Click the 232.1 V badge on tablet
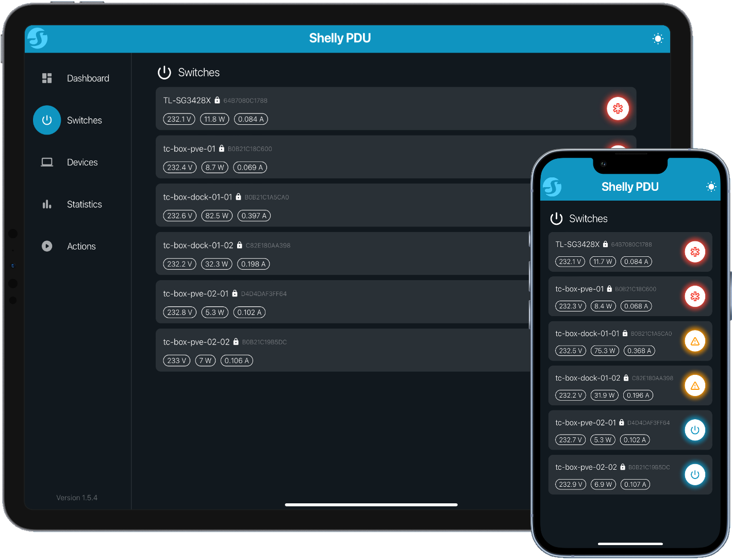This screenshot has height=560, width=732. pos(179,119)
